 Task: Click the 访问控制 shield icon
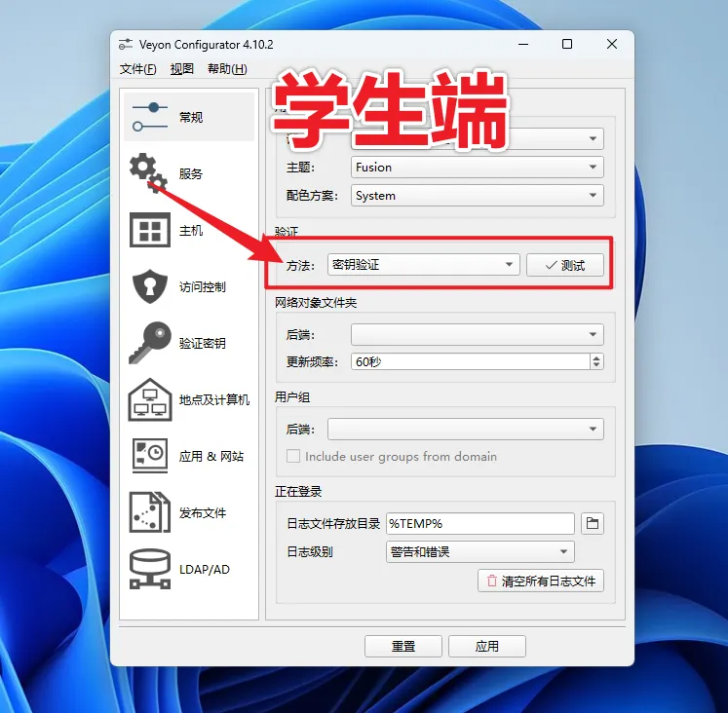click(x=149, y=286)
